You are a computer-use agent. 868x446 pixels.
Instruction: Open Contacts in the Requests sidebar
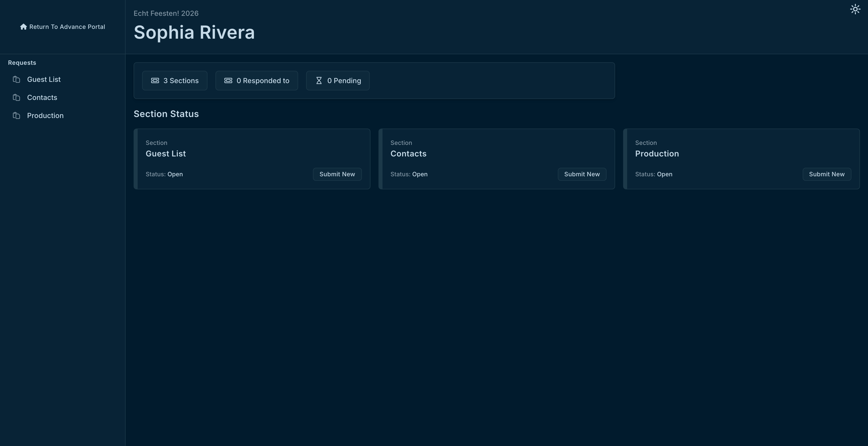tap(42, 98)
